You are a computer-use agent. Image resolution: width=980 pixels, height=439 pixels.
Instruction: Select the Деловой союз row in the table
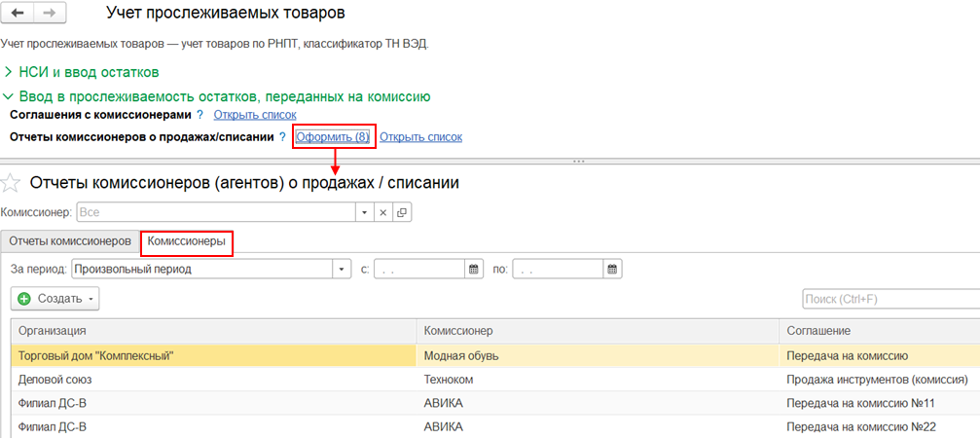coord(213,379)
